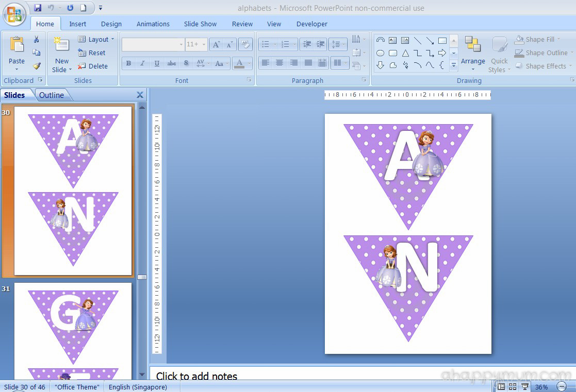This screenshot has height=392, width=576.
Task: Select the Oval shape in the gallery
Action: 381,53
